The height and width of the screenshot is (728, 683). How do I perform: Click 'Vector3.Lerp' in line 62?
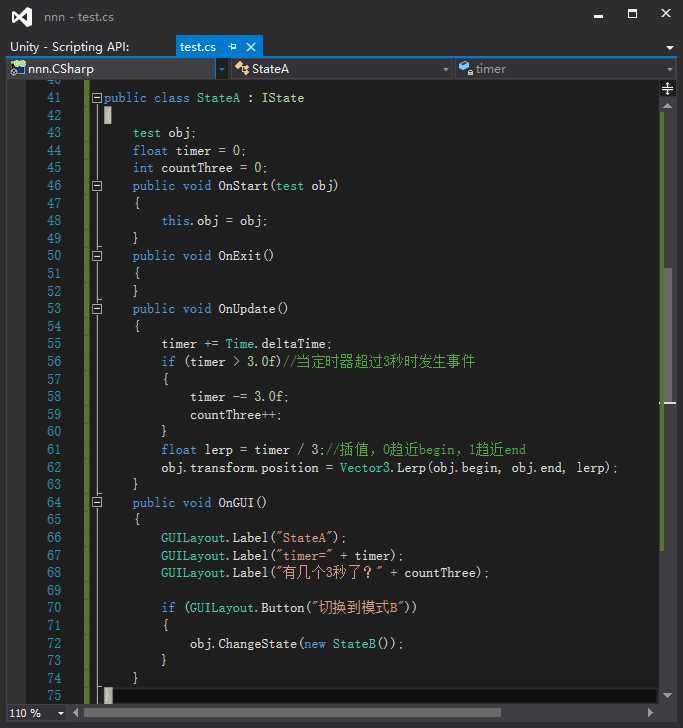[x=383, y=467]
